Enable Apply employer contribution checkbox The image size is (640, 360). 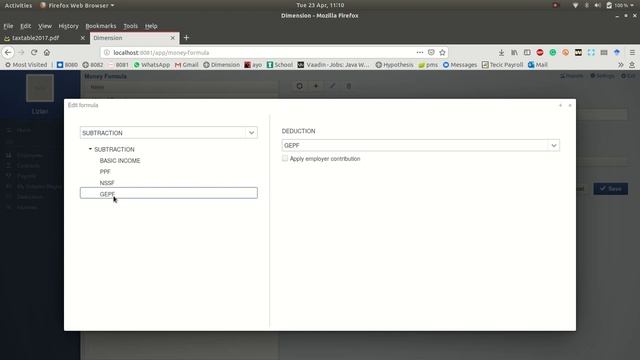pyautogui.click(x=285, y=158)
